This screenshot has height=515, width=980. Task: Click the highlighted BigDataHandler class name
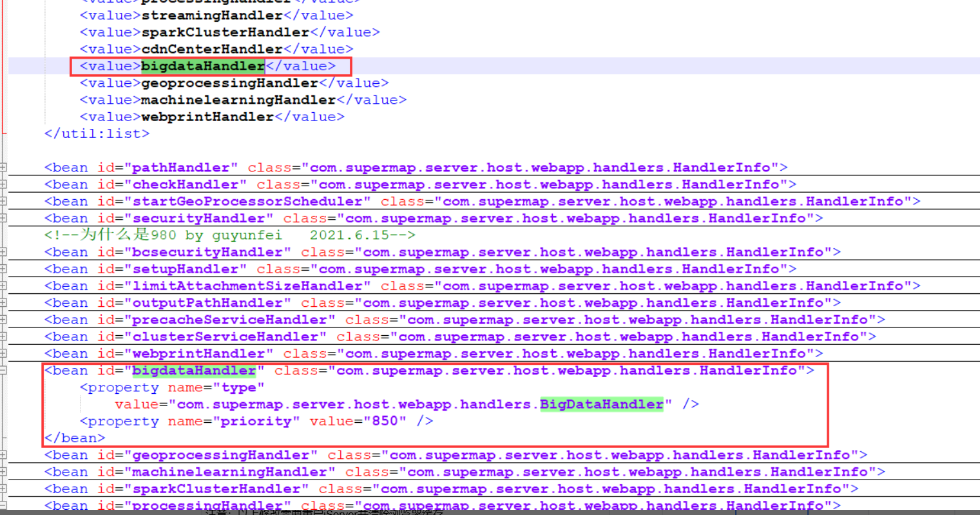[x=601, y=404]
